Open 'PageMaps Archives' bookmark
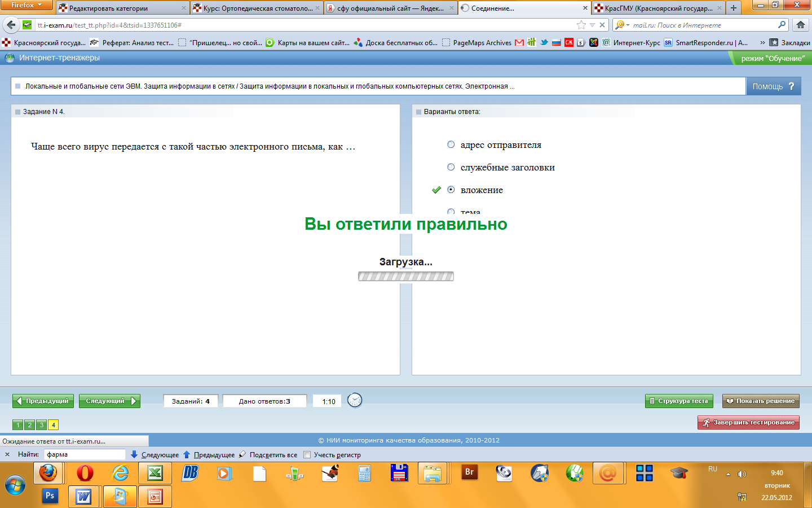812x508 pixels. [x=477, y=42]
